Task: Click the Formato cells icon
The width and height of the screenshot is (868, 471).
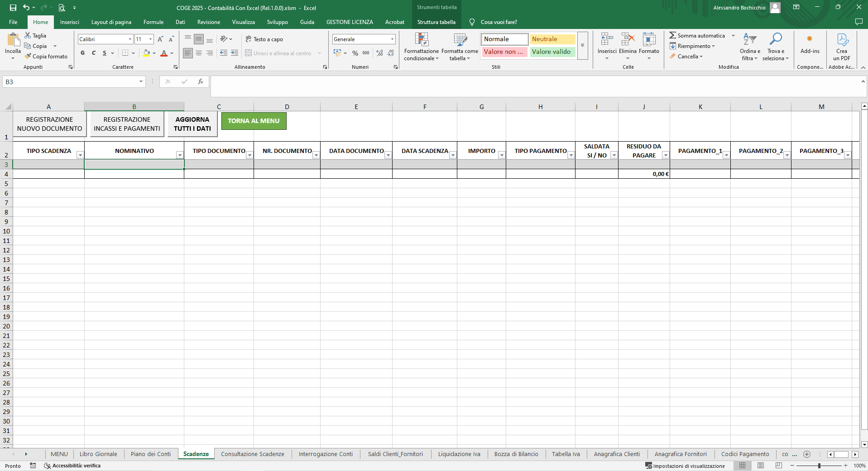Action: click(x=649, y=39)
